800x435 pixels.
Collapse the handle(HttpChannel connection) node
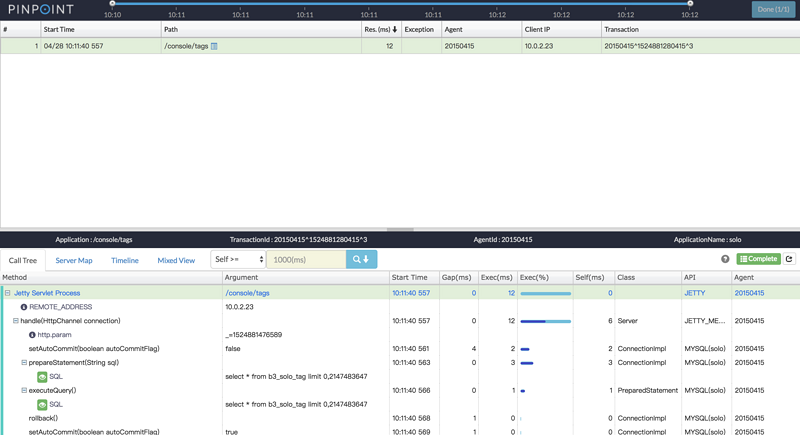(x=16, y=321)
